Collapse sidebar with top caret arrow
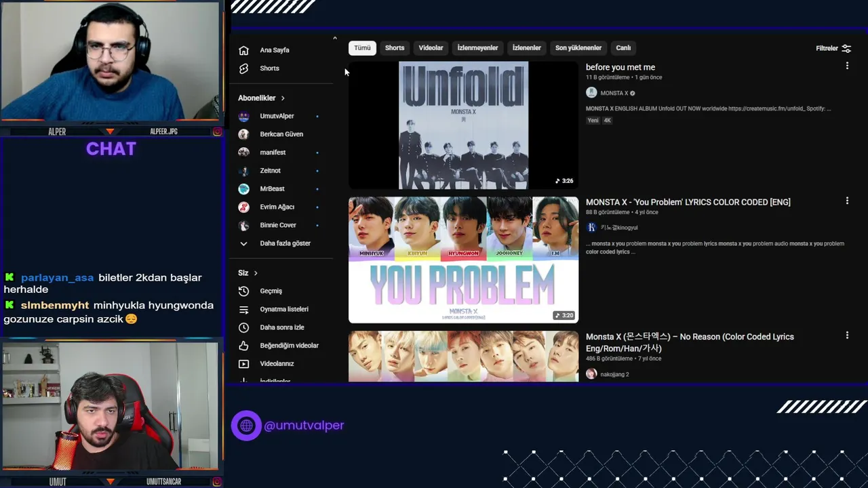This screenshot has width=868, height=488. click(335, 38)
